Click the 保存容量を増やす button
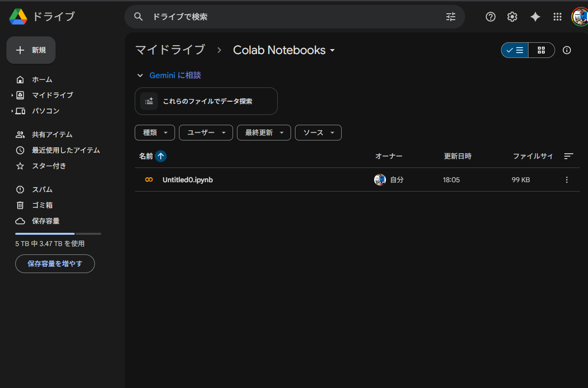Viewport: 588px width, 388px height. coord(55,264)
